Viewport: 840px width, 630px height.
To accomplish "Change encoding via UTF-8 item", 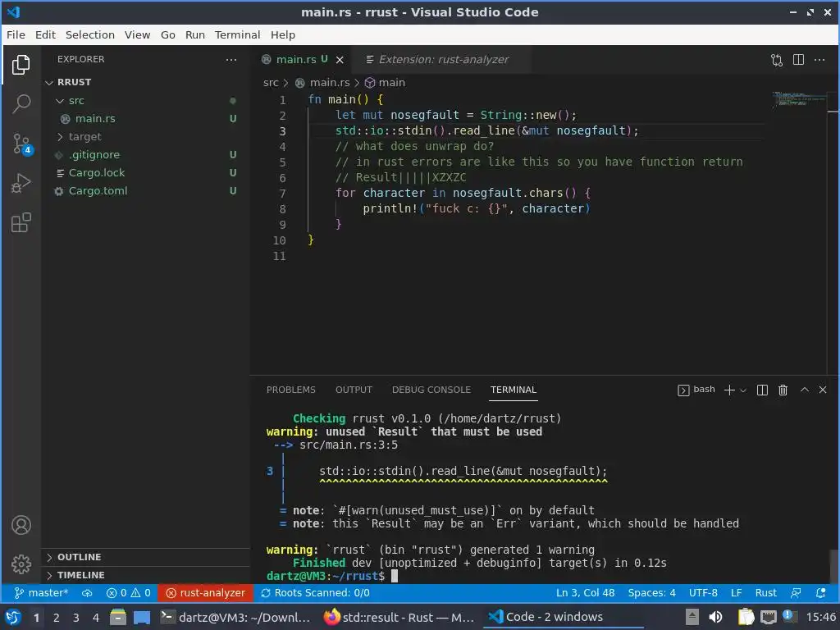I will [x=703, y=593].
